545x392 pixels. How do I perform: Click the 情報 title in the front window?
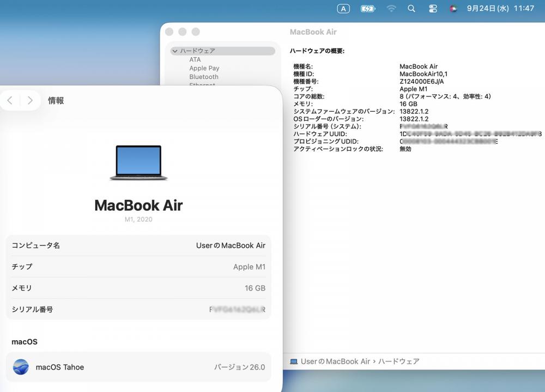pos(56,101)
